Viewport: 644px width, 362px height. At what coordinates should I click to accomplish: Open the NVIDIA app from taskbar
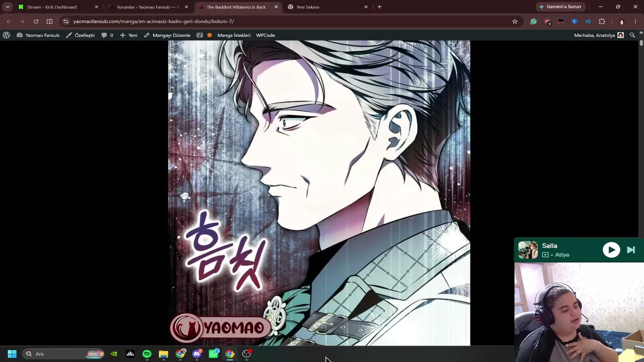[x=114, y=354]
